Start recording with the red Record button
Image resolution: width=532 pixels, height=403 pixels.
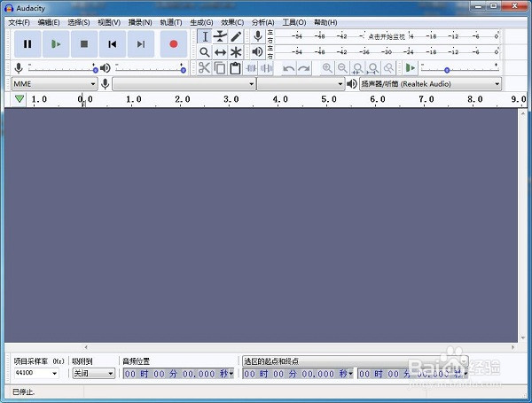[x=174, y=44]
